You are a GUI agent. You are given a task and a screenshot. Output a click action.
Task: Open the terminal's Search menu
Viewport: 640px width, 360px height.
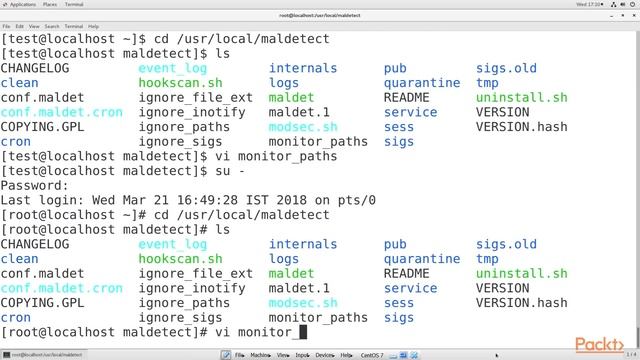52,27
